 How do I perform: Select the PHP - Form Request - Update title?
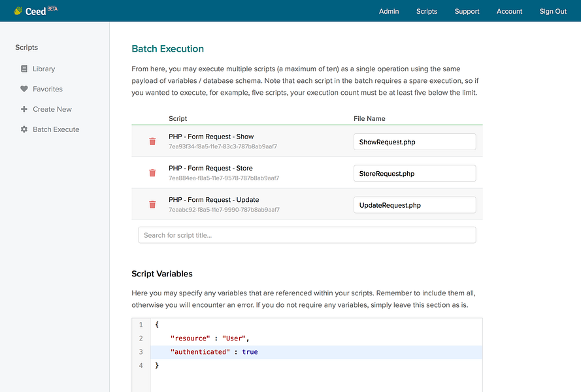214,200
